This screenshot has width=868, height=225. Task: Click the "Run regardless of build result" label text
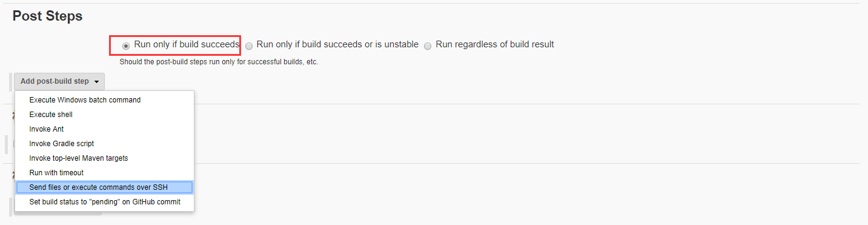click(495, 44)
